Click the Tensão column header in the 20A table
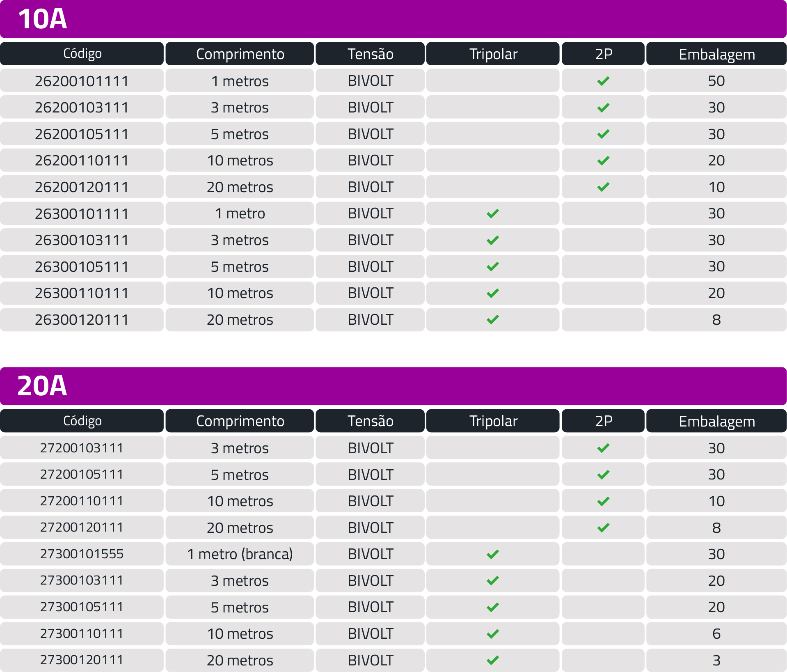The width and height of the screenshot is (787, 672). [x=370, y=421]
